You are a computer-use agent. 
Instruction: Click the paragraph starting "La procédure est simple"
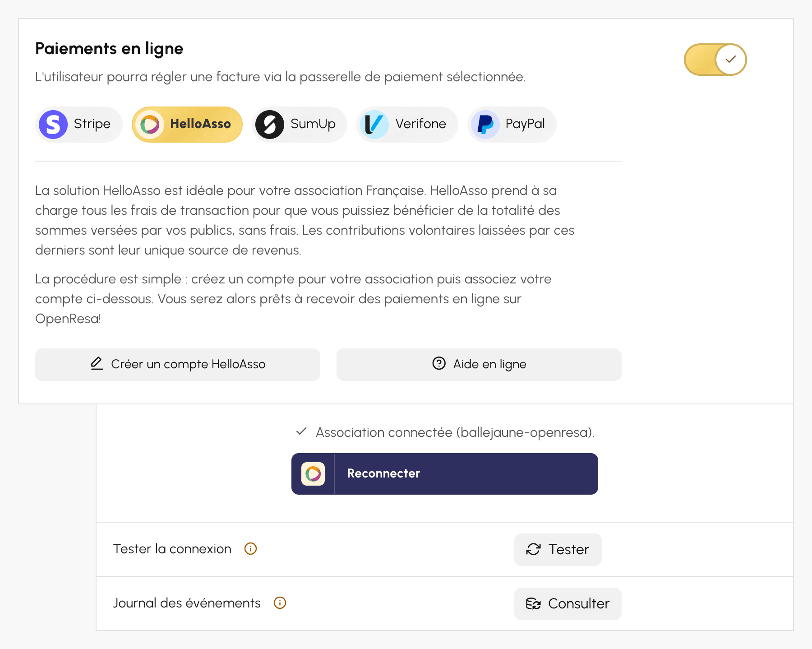click(293, 299)
